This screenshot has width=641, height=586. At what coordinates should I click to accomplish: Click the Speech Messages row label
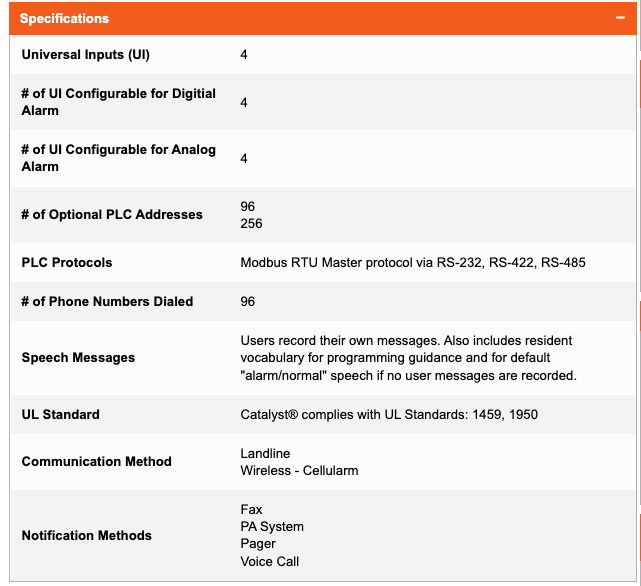click(x=78, y=357)
